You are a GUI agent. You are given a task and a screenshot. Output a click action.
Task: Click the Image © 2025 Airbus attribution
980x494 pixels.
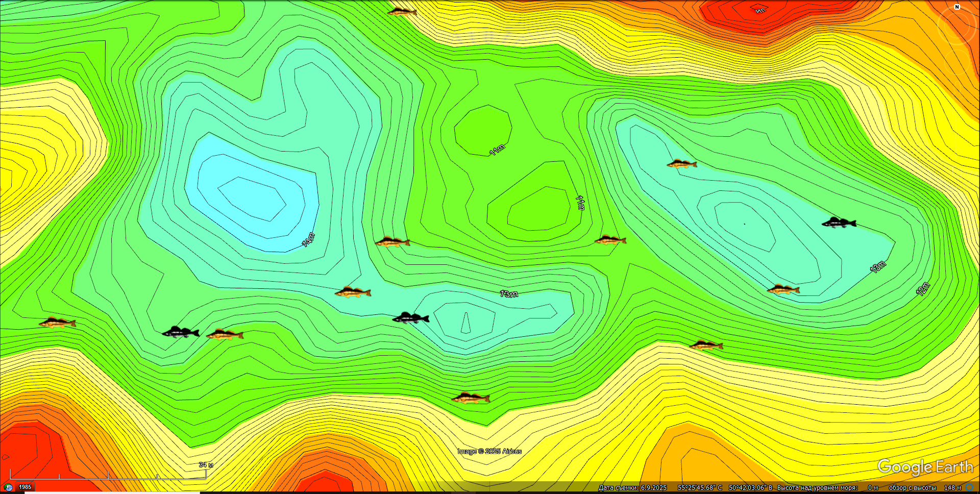point(489,451)
